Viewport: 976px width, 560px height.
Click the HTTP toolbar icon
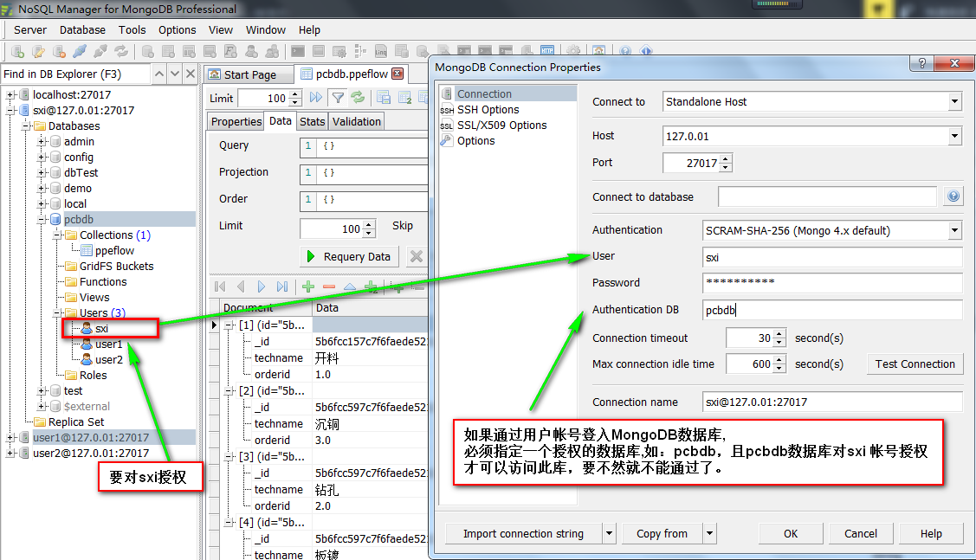tap(547, 52)
